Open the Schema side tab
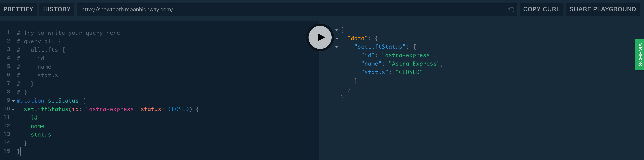Viewport: 644px width, 160px height. pyautogui.click(x=640, y=55)
